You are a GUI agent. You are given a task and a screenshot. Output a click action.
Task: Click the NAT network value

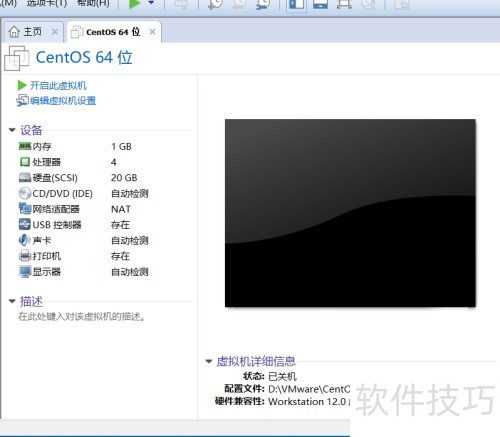121,209
